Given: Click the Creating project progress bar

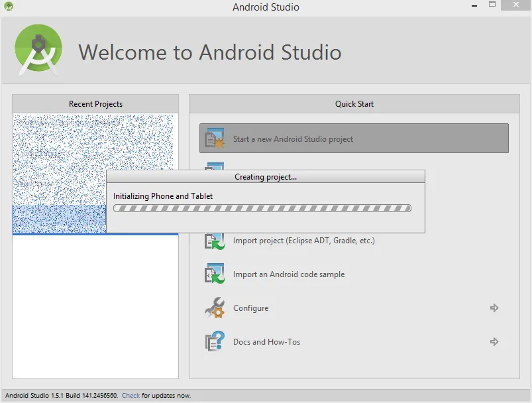Looking at the screenshot, I should pyautogui.click(x=262, y=208).
